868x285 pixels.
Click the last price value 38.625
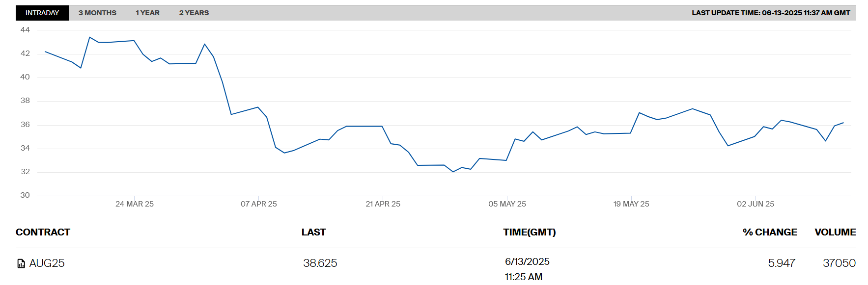click(320, 263)
